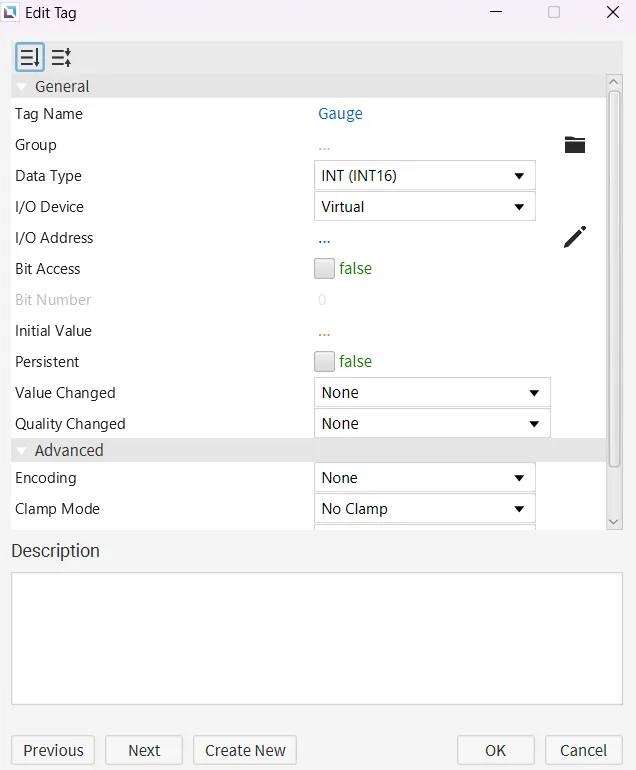Expand the Value Changed dropdown
Image resolution: width=636 pixels, height=770 pixels.
coord(432,393)
